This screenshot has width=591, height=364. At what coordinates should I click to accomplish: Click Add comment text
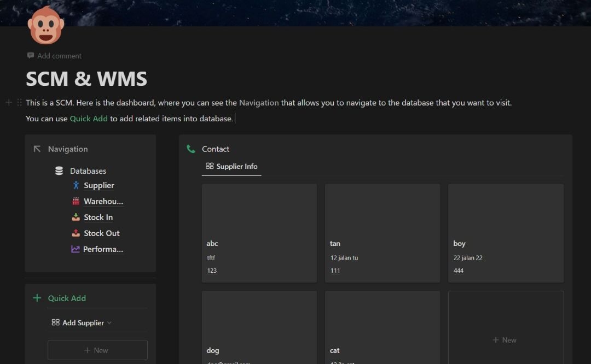[59, 56]
